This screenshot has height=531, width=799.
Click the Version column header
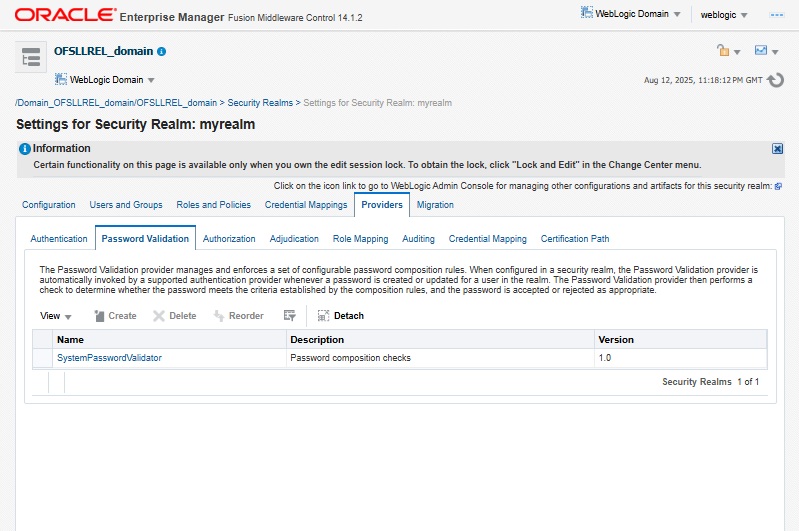tap(680, 340)
